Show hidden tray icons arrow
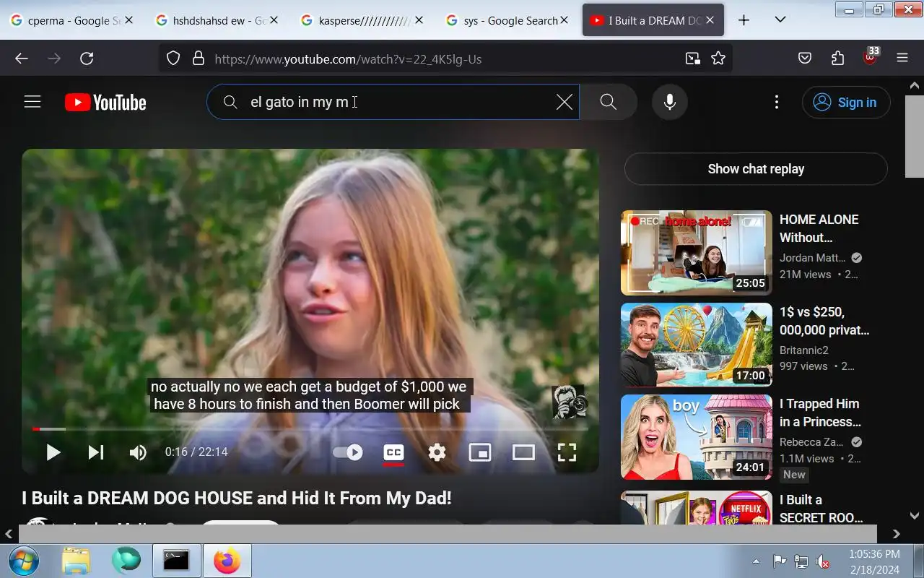The height and width of the screenshot is (578, 924). [756, 561]
